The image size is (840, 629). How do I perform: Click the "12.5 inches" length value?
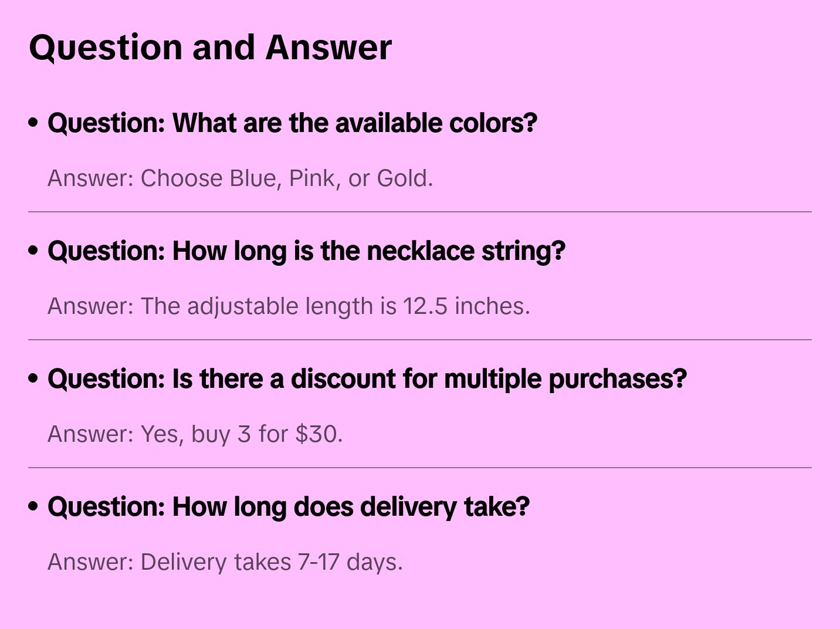coord(466,306)
